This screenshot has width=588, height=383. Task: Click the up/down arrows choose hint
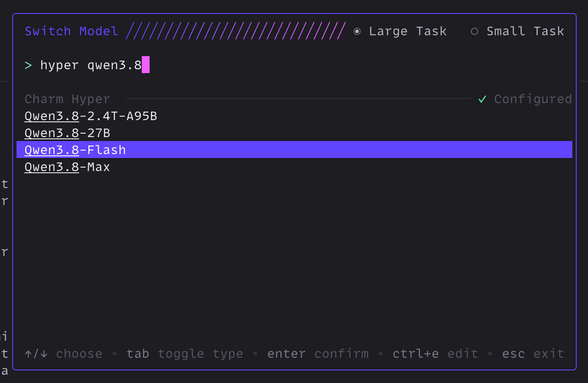pyautogui.click(x=63, y=354)
